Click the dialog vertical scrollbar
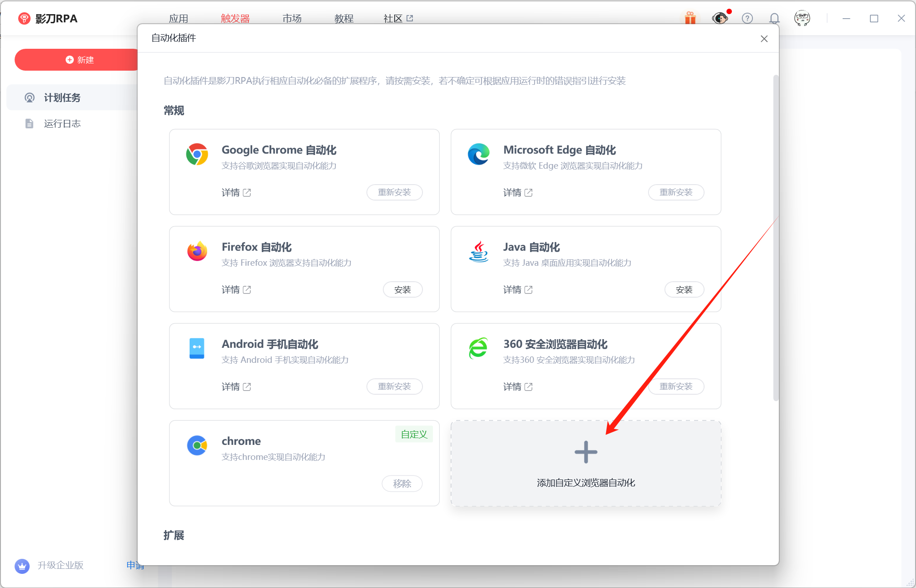This screenshot has height=588, width=916. tap(776, 237)
